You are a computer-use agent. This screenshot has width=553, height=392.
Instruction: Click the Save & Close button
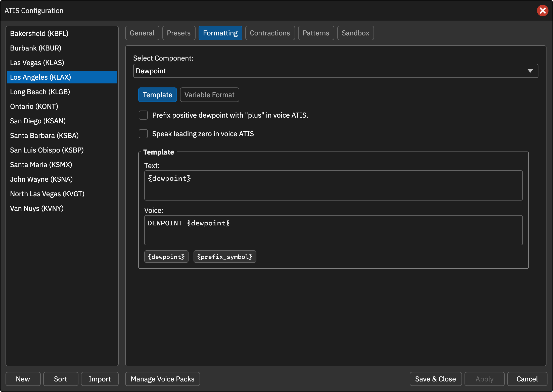point(435,379)
